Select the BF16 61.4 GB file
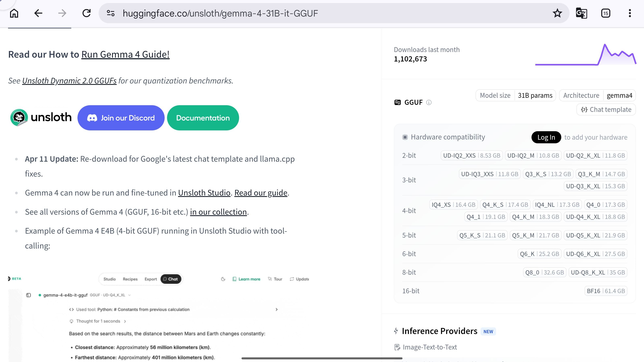Viewport: 644px width, 362px height. (606, 291)
